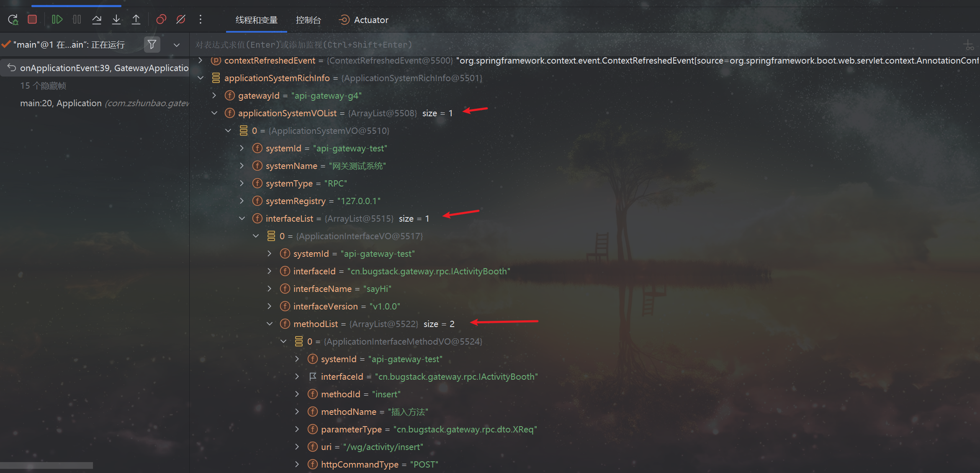Toggle Mute Breakpoints
The height and width of the screenshot is (473, 980).
[x=181, y=20]
